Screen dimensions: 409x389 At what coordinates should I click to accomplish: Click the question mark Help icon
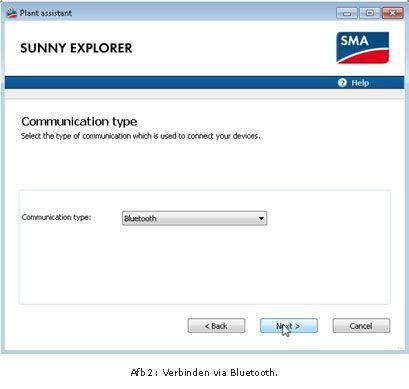(342, 83)
